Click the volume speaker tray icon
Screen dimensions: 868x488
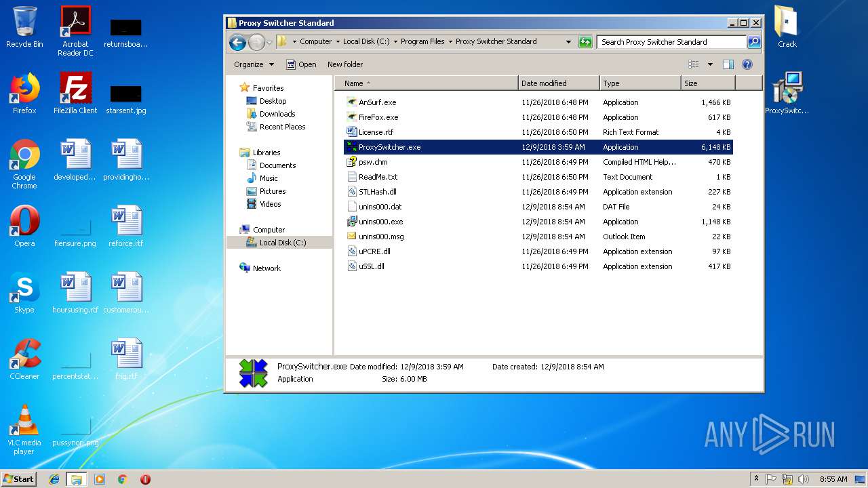[803, 479]
